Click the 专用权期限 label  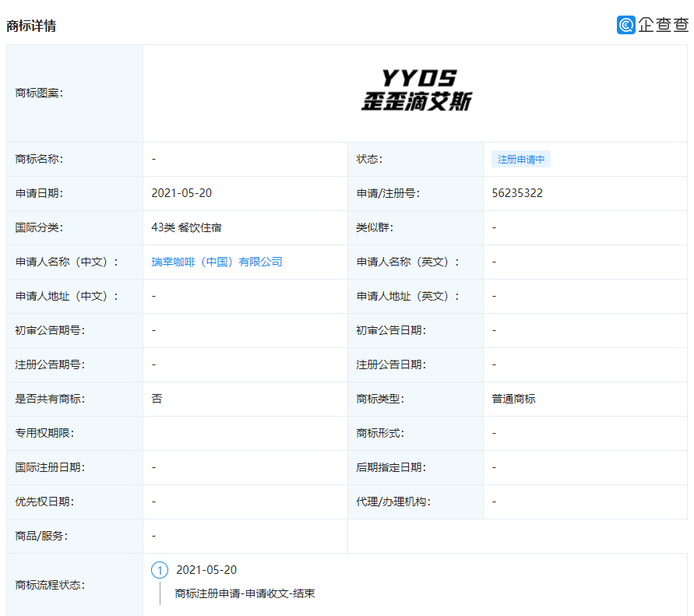click(x=44, y=433)
